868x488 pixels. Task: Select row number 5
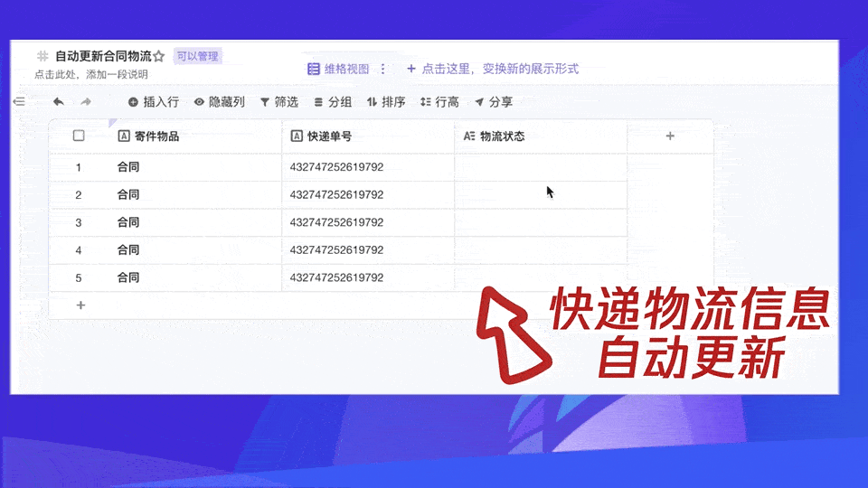79,277
